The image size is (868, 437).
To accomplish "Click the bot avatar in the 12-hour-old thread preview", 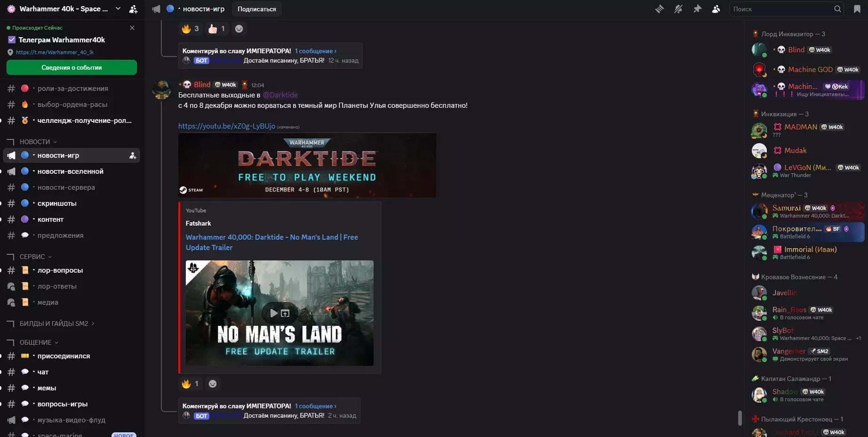I will coord(186,60).
